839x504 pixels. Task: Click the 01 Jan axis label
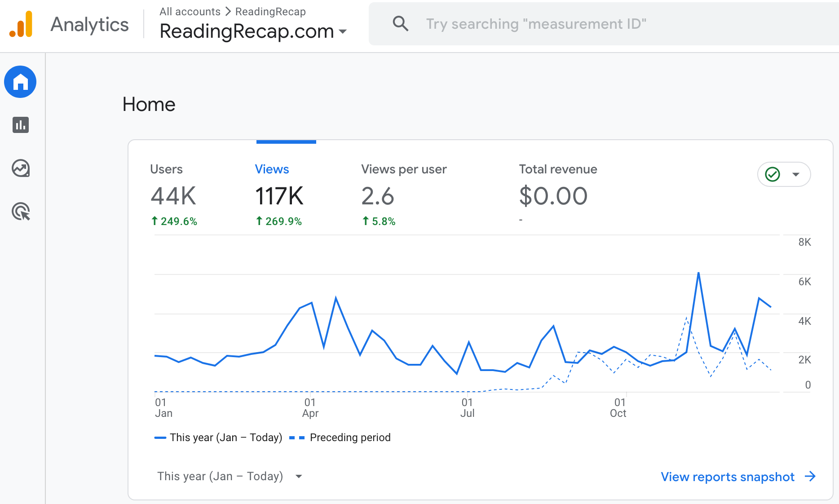click(163, 407)
